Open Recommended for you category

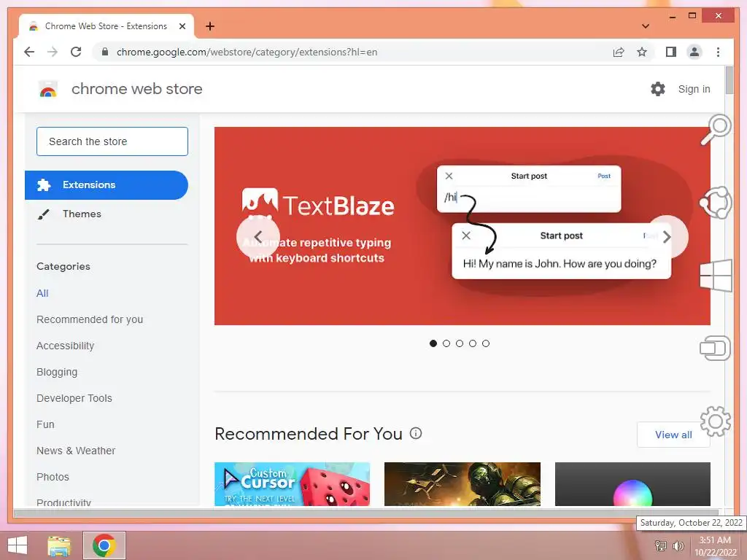[90, 319]
